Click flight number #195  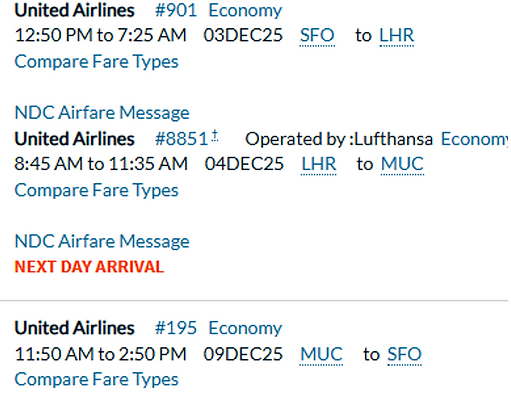176,328
